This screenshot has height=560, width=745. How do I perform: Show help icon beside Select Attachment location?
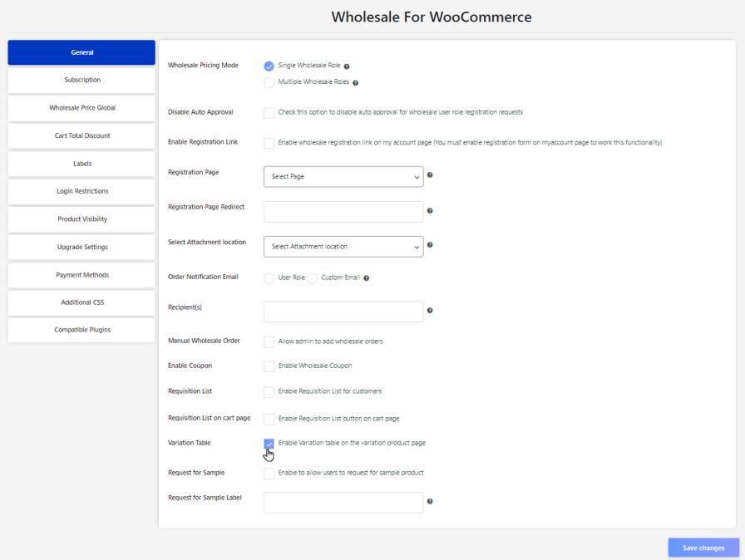[x=430, y=245]
